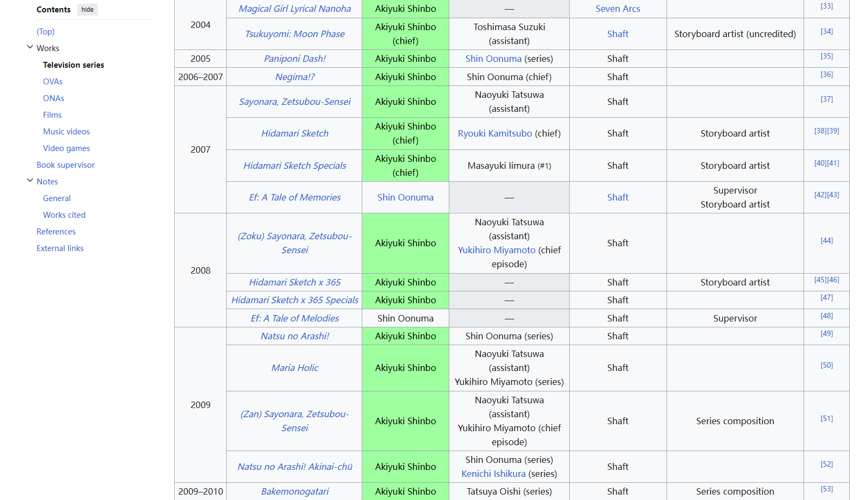Hide the Contents sidebar
Image resolution: width=868 pixels, height=500 pixels.
point(88,10)
